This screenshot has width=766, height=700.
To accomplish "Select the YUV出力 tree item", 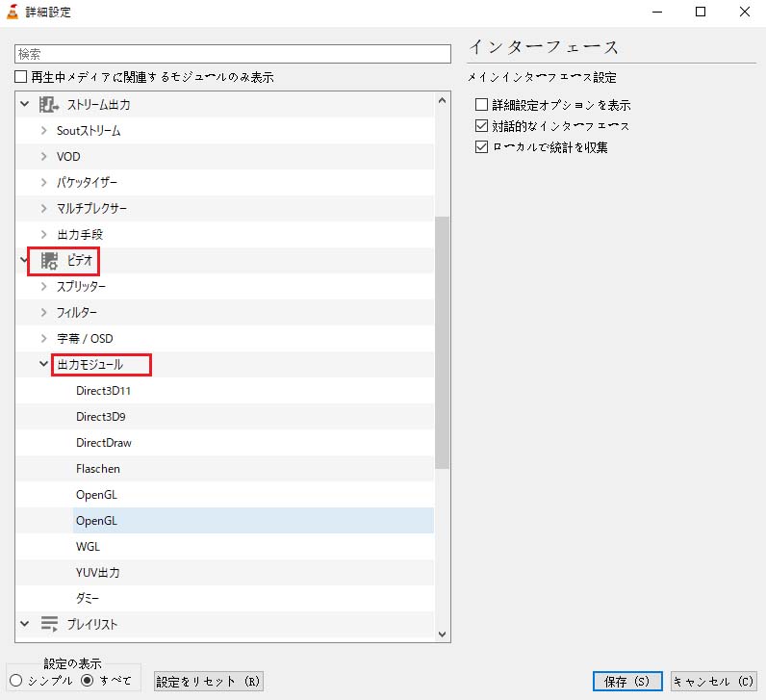I will (97, 573).
